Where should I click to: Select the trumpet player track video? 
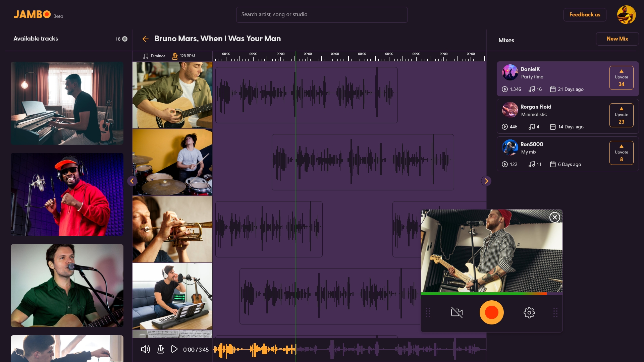pyautogui.click(x=172, y=229)
